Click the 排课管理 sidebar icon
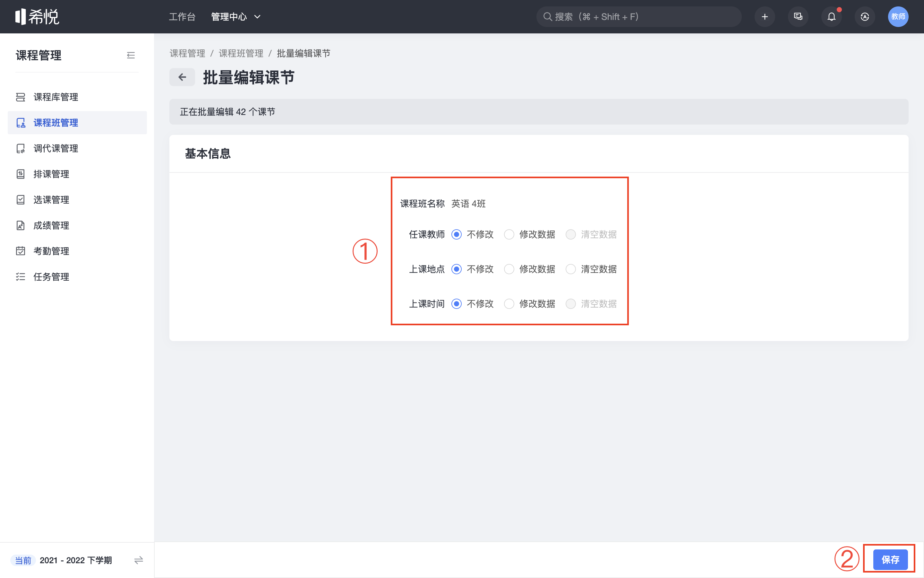924x578 pixels. coord(21,174)
